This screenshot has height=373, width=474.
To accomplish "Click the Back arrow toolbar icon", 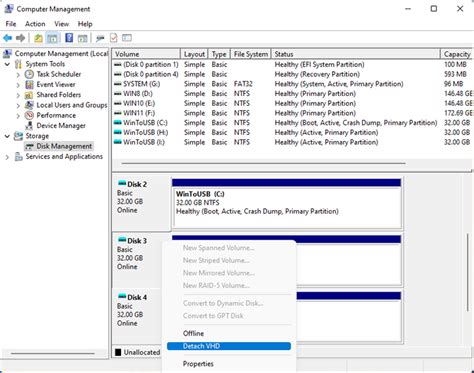I will (7, 38).
